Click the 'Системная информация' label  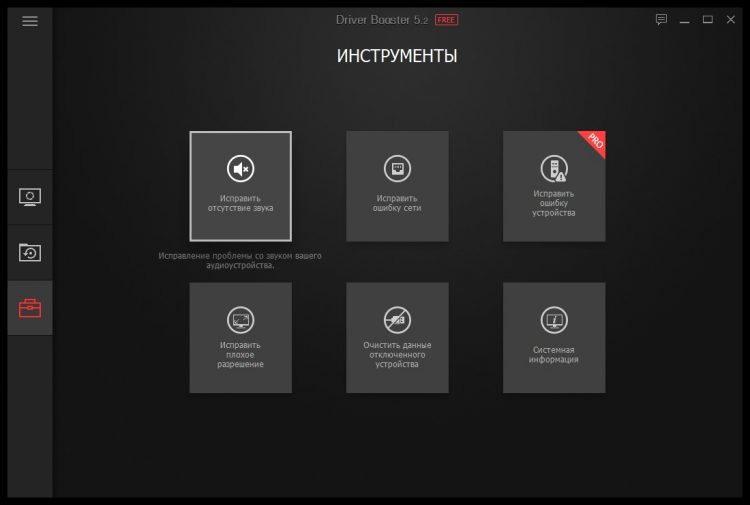pyautogui.click(x=553, y=354)
